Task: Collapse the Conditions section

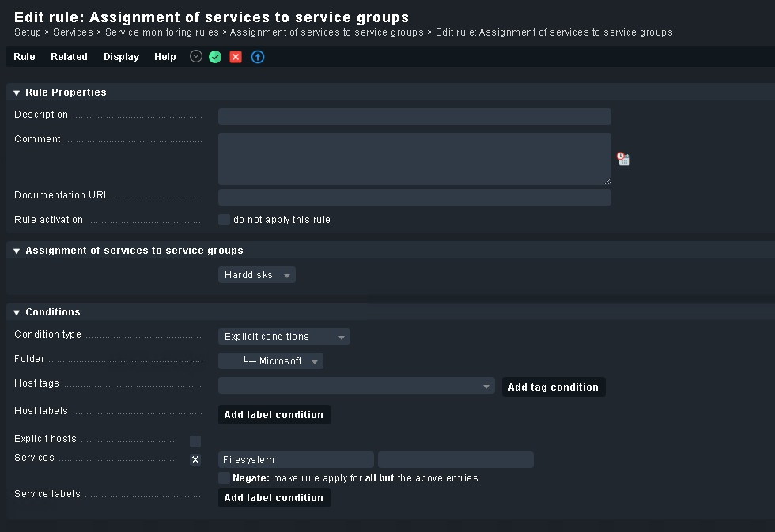Action: tap(17, 312)
